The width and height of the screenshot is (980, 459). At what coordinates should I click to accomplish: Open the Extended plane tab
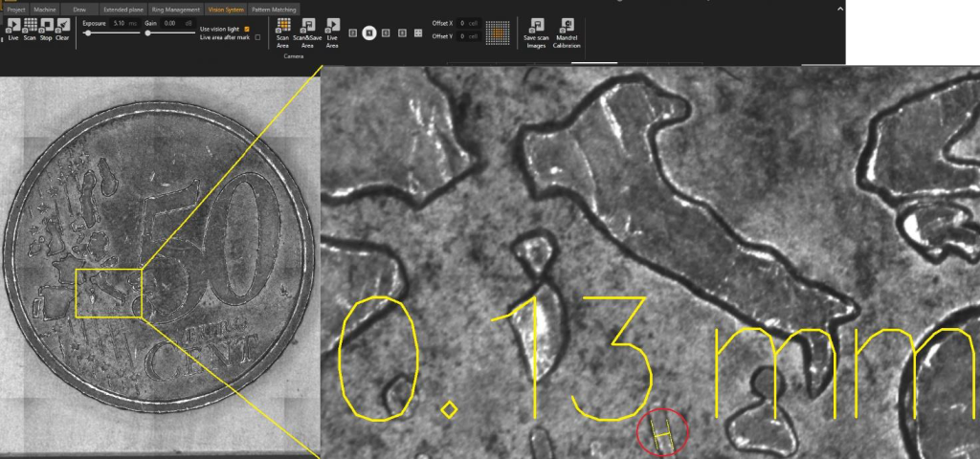(123, 10)
